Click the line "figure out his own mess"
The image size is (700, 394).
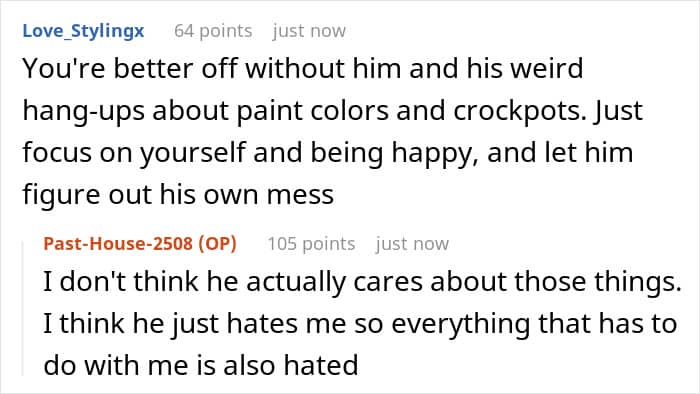point(178,195)
